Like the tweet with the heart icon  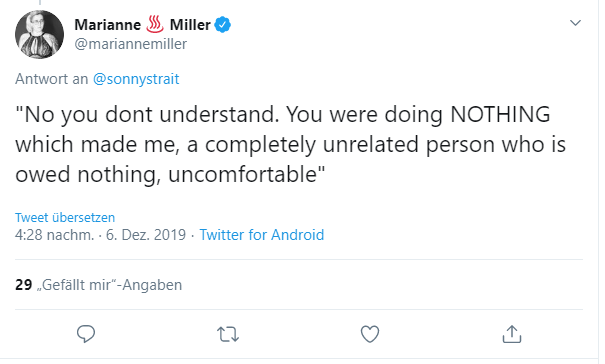coord(370,334)
